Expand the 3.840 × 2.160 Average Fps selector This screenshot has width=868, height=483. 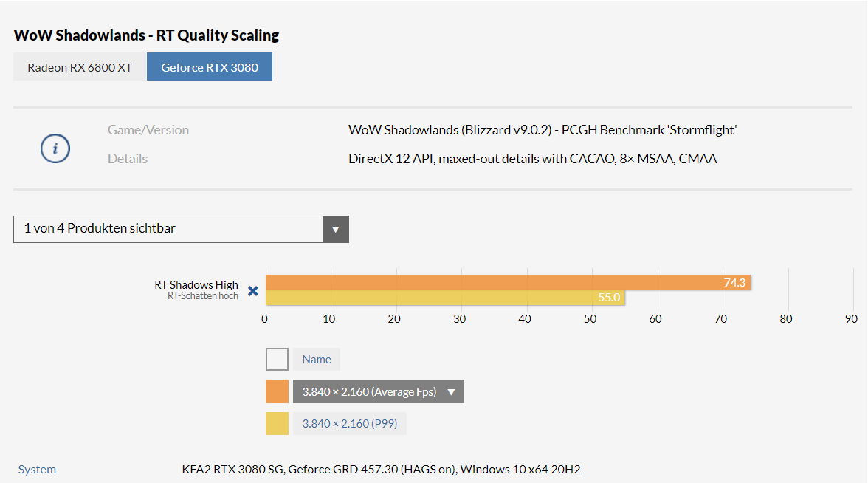click(379, 391)
